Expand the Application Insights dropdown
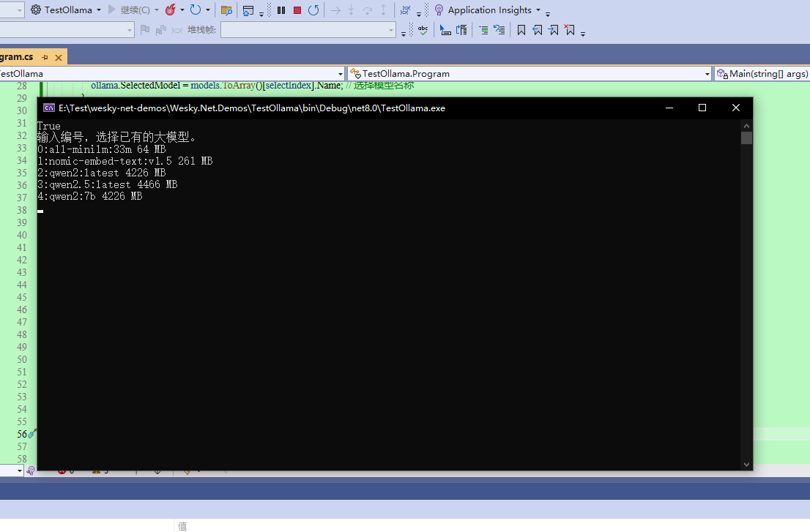Viewport: 810px width, 532px height. 538,10
